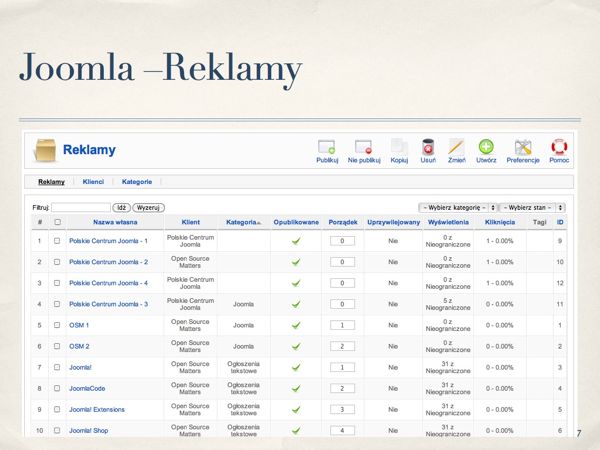Expand the Wybierz stan dropdown

[x=532, y=207]
